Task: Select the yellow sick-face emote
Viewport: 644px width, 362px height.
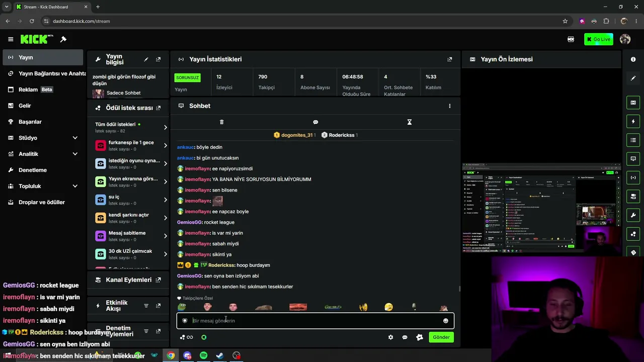Action: [388, 307]
